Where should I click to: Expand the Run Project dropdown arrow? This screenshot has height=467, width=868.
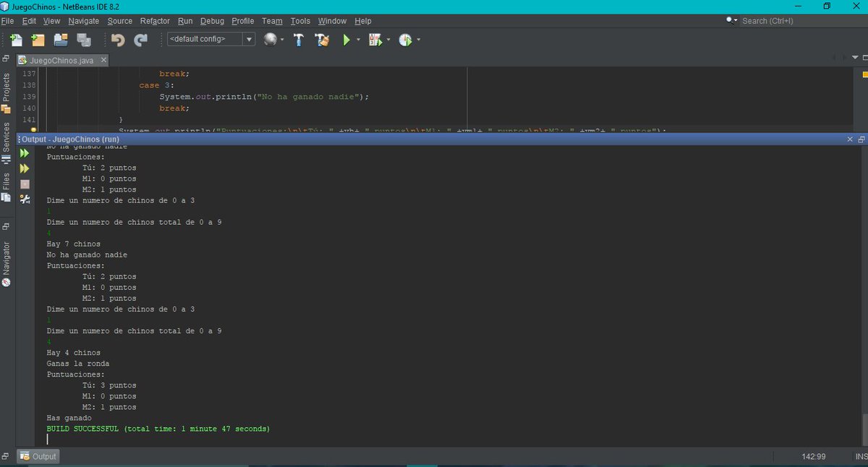[358, 40]
